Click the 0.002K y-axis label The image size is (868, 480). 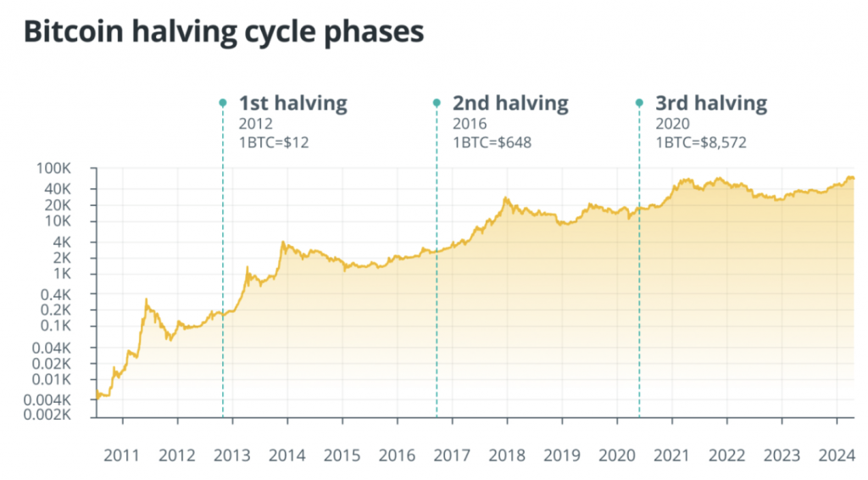coord(47,415)
